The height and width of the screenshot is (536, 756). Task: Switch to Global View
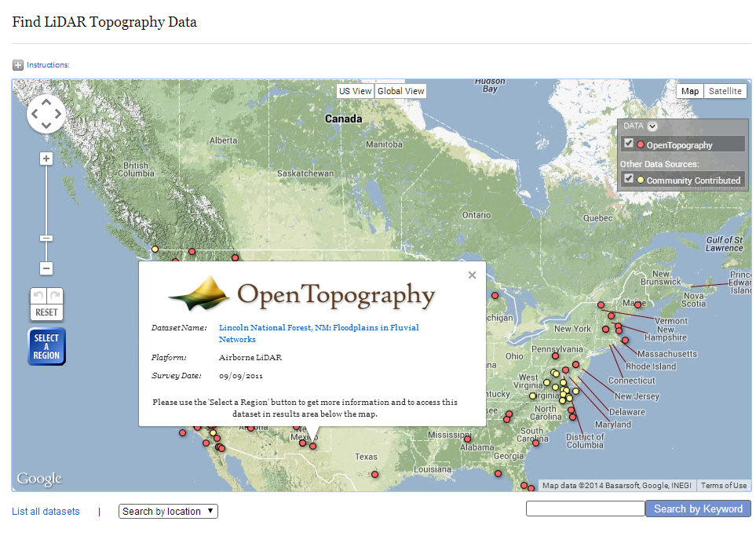[400, 90]
